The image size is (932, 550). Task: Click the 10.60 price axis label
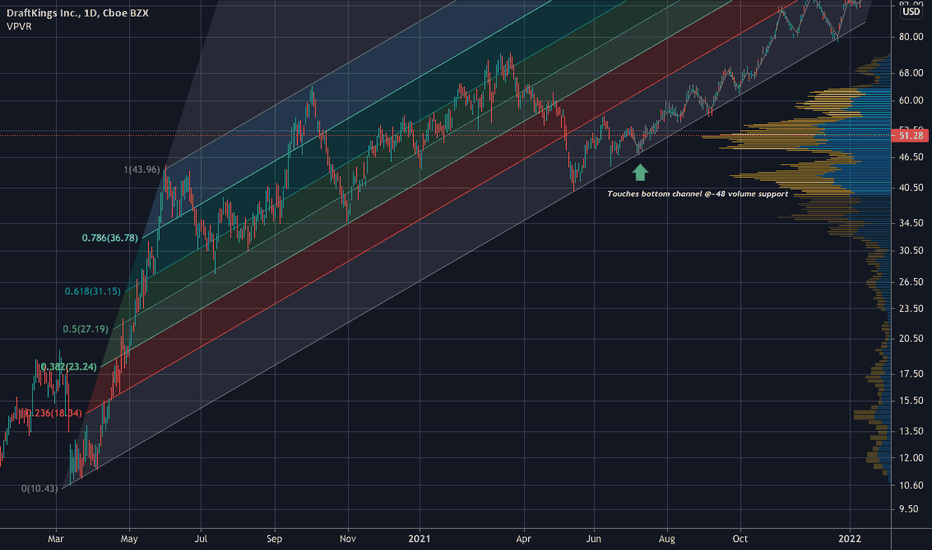click(911, 485)
